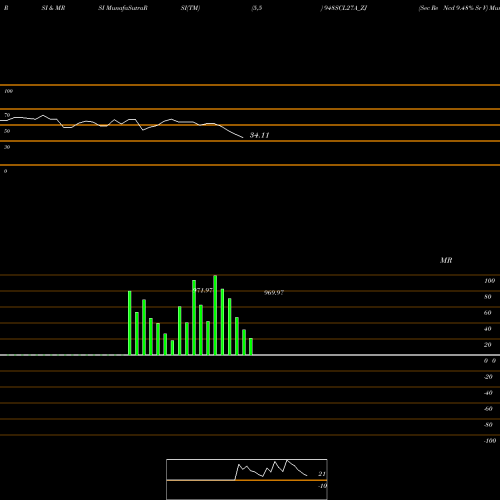Viewport: 500px width, 500px height.
Task: Click the RSI axis label 30
Action: (7, 147)
